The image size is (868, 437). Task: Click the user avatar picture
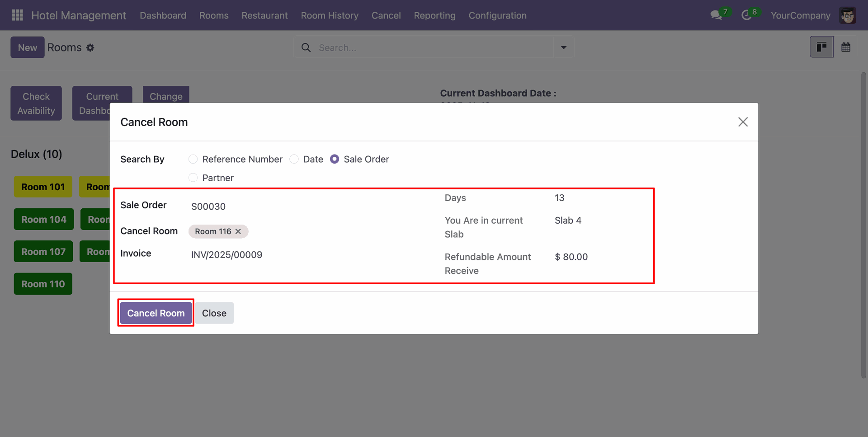pyautogui.click(x=848, y=15)
